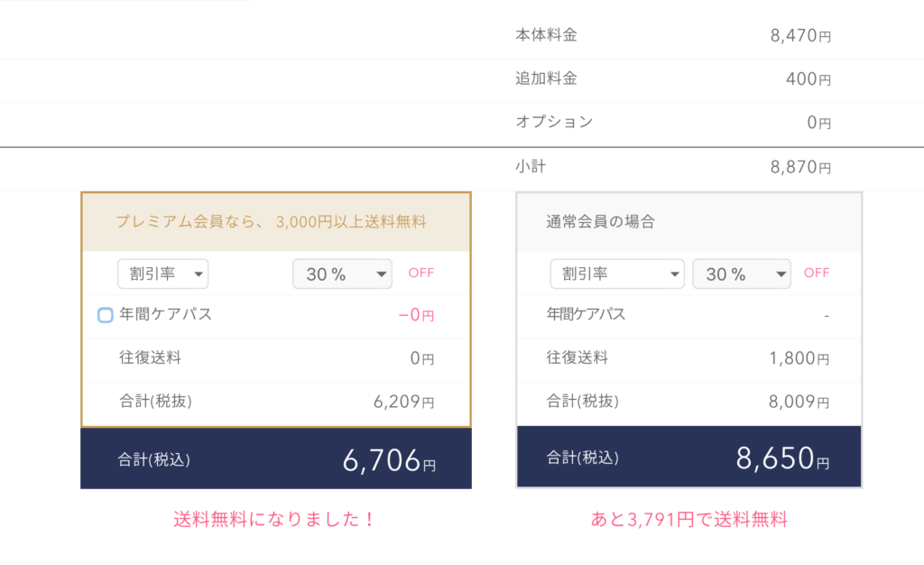The image size is (924, 565).
Task: Open regular member 割引率 dropdown
Action: tap(617, 274)
